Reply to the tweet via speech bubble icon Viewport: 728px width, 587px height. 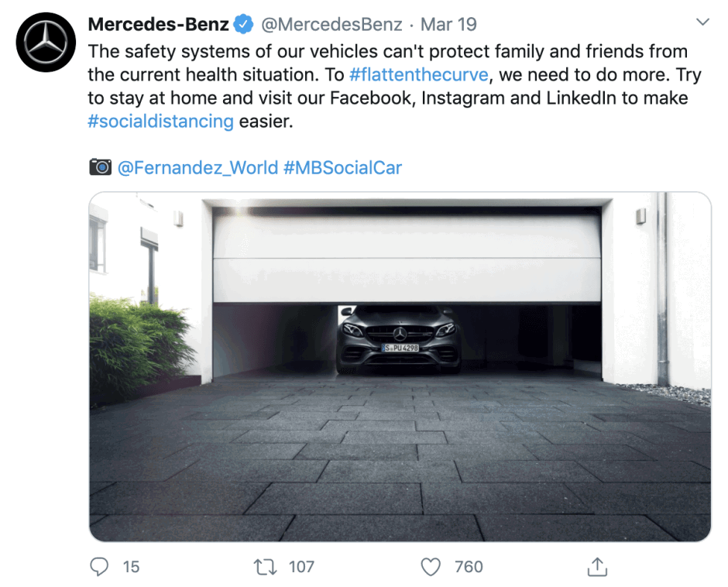pos(100,567)
